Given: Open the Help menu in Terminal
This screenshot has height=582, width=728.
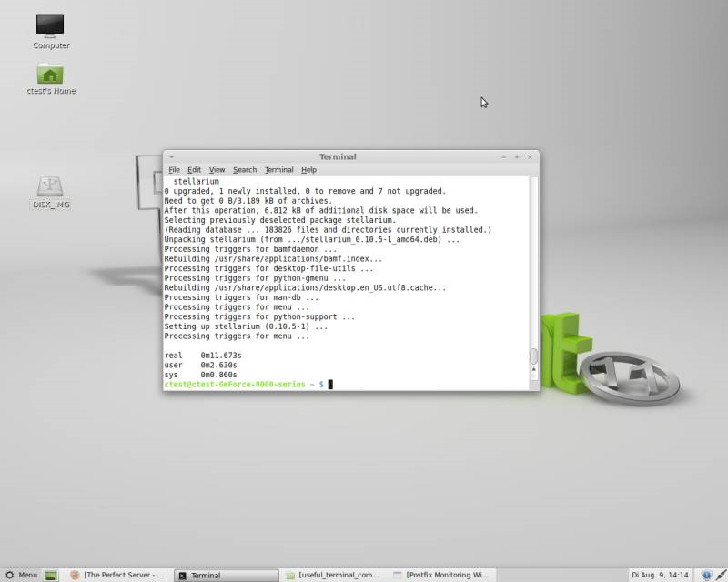Looking at the screenshot, I should pyautogui.click(x=308, y=169).
